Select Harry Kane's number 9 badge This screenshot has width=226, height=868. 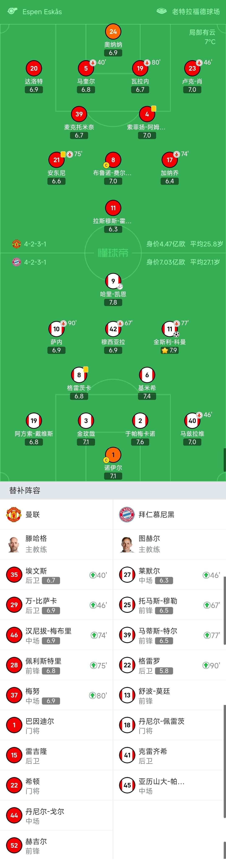[x=113, y=281]
